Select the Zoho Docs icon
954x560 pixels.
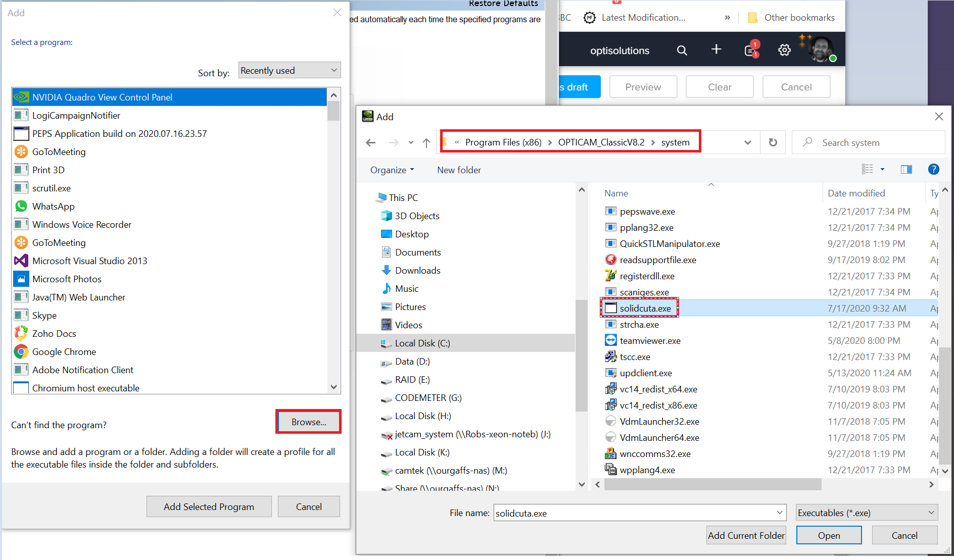[21, 333]
